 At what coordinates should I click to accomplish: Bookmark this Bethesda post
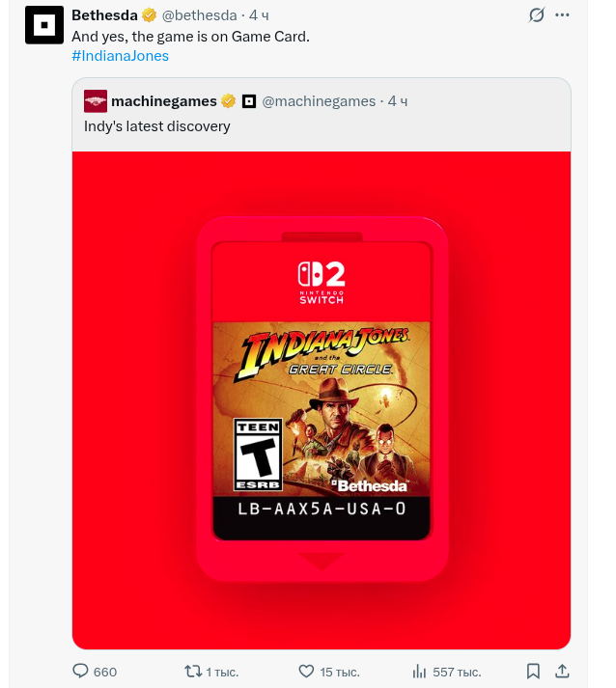click(x=533, y=671)
